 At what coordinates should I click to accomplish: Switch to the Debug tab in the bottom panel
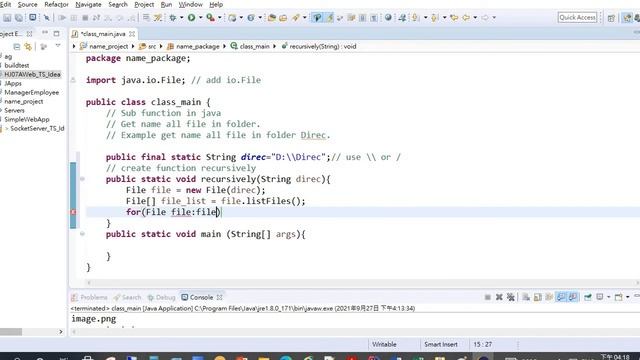coord(161,297)
